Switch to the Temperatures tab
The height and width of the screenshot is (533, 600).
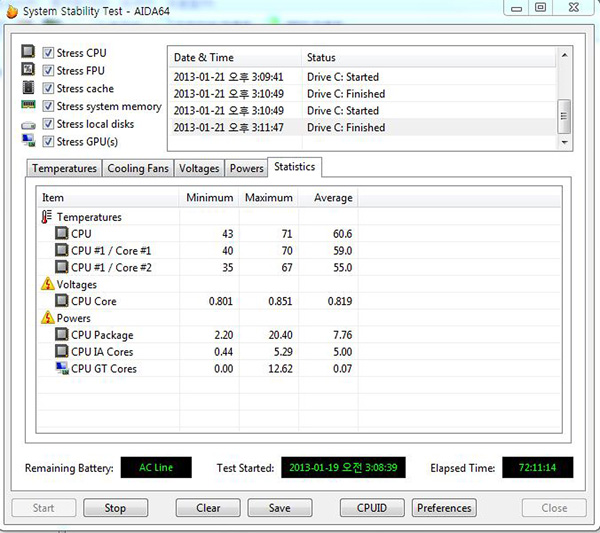coord(64,168)
